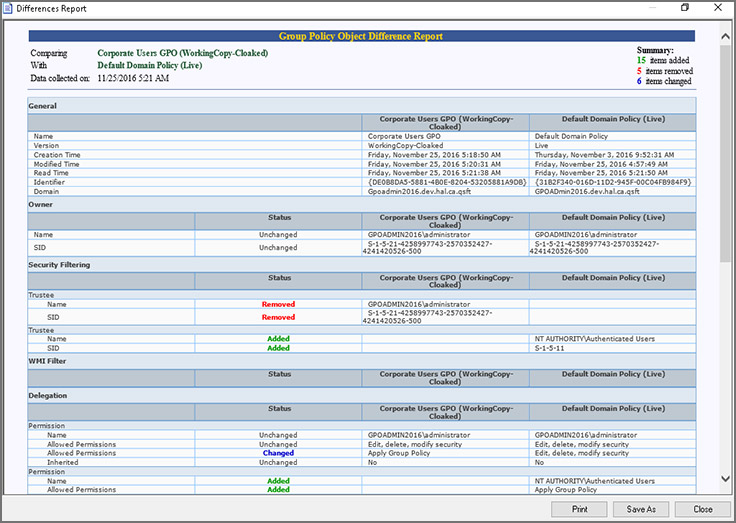The width and height of the screenshot is (736, 523).
Task: Click the Close button at bottom
Action: (703, 509)
